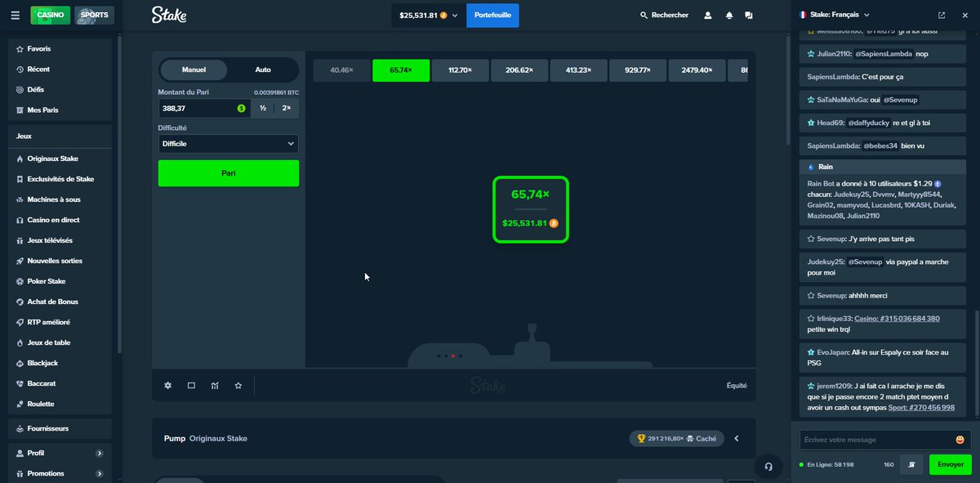Double the bet with 2× button
Image resolution: width=980 pixels, height=483 pixels.
[286, 108]
